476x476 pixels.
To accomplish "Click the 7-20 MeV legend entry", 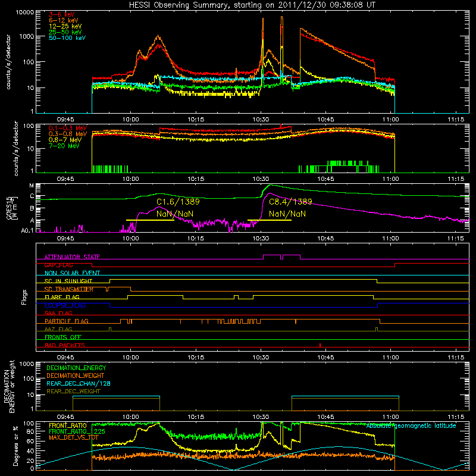I will (x=64, y=146).
